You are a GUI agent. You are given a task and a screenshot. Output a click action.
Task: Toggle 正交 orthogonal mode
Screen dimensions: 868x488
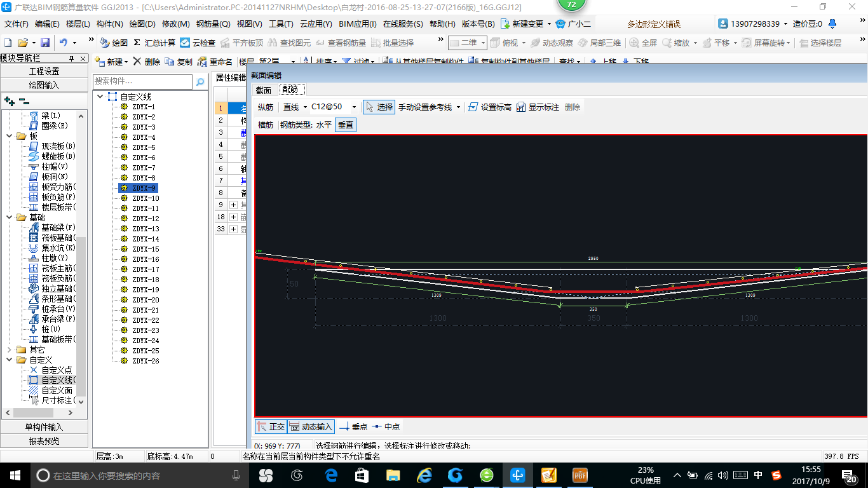271,426
